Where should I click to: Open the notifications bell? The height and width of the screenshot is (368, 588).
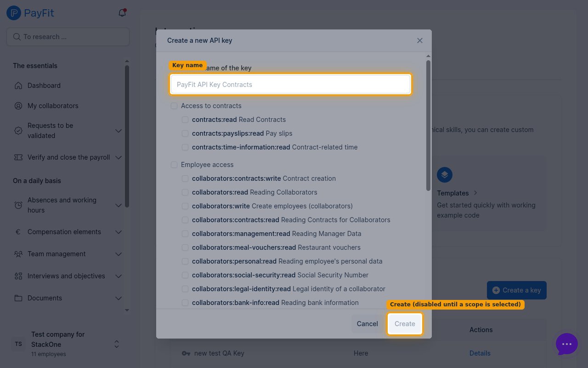pos(122,13)
